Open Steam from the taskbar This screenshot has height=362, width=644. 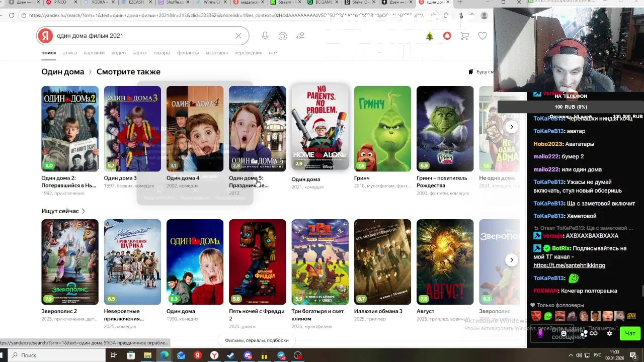pos(231,355)
